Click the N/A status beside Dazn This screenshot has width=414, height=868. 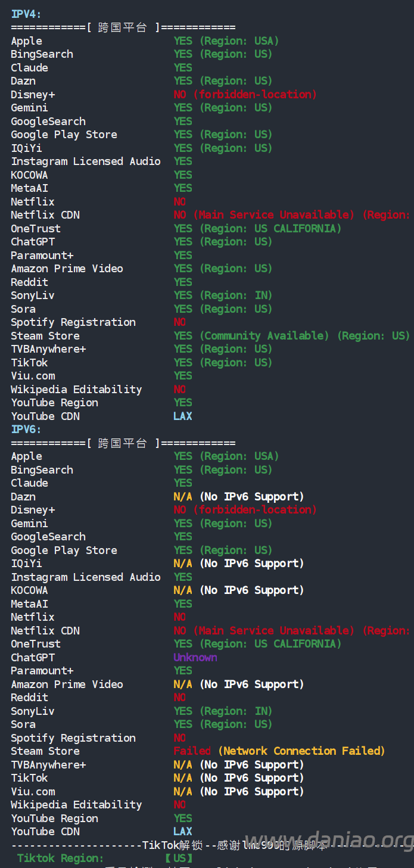[x=183, y=497]
